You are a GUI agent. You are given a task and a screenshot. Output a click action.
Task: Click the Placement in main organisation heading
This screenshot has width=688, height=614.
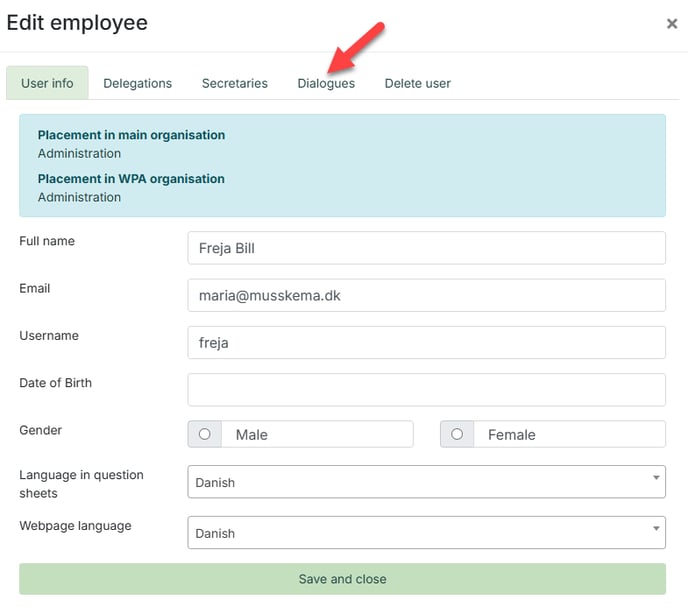pos(131,135)
